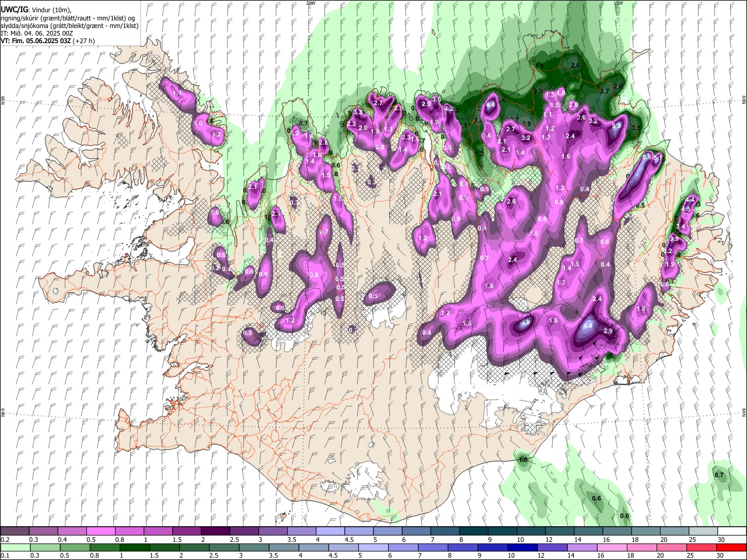Click the '4.2' precipitation value on north coast
747x560 pixels.
[x=449, y=108]
